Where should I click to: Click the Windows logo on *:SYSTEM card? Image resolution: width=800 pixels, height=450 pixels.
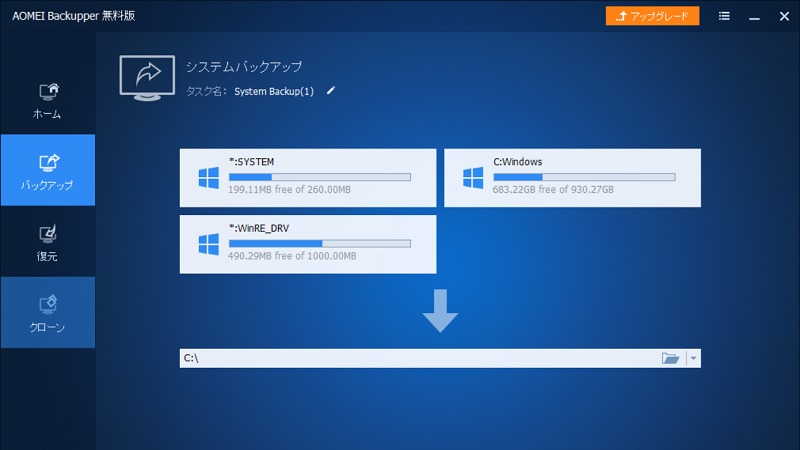[x=209, y=178]
